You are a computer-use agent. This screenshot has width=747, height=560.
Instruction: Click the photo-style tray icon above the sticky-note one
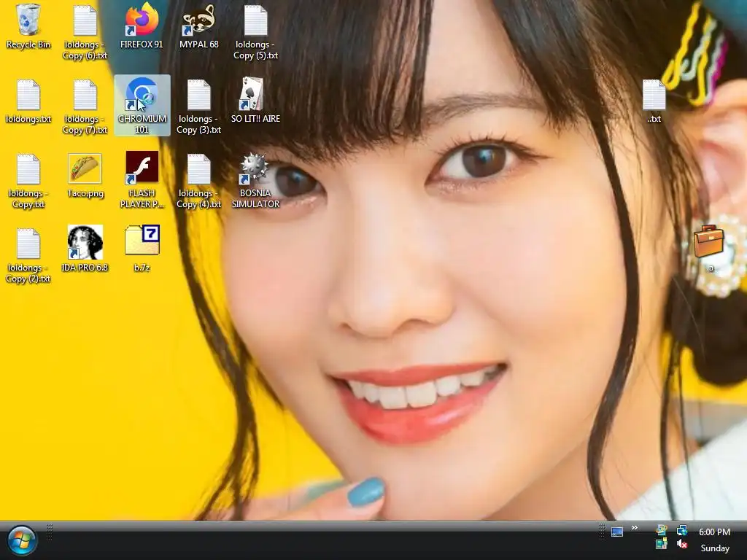click(x=661, y=530)
